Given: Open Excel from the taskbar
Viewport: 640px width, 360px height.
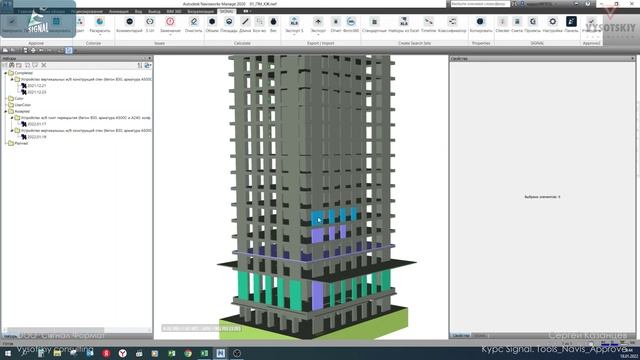Looking at the screenshot, I should (204, 353).
